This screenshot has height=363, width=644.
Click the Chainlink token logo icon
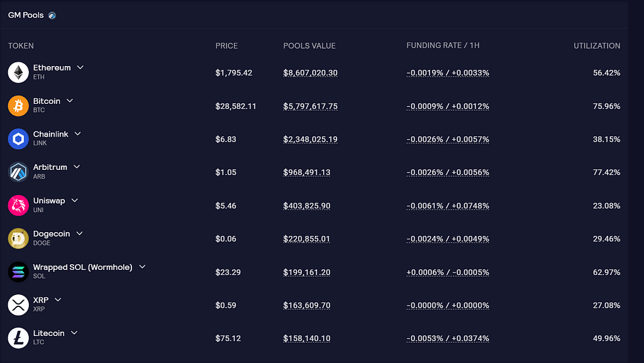(x=18, y=139)
